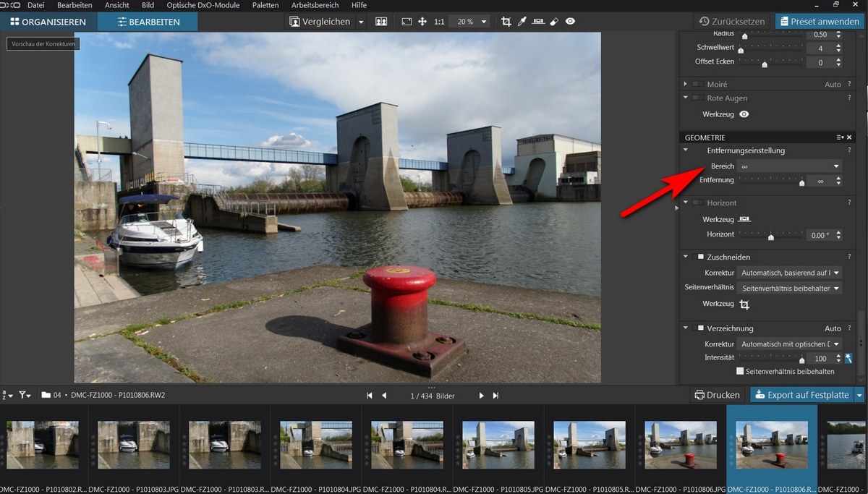Image resolution: width=868 pixels, height=494 pixels.
Task: Pick the white balance eyedropper tool
Action: (522, 22)
